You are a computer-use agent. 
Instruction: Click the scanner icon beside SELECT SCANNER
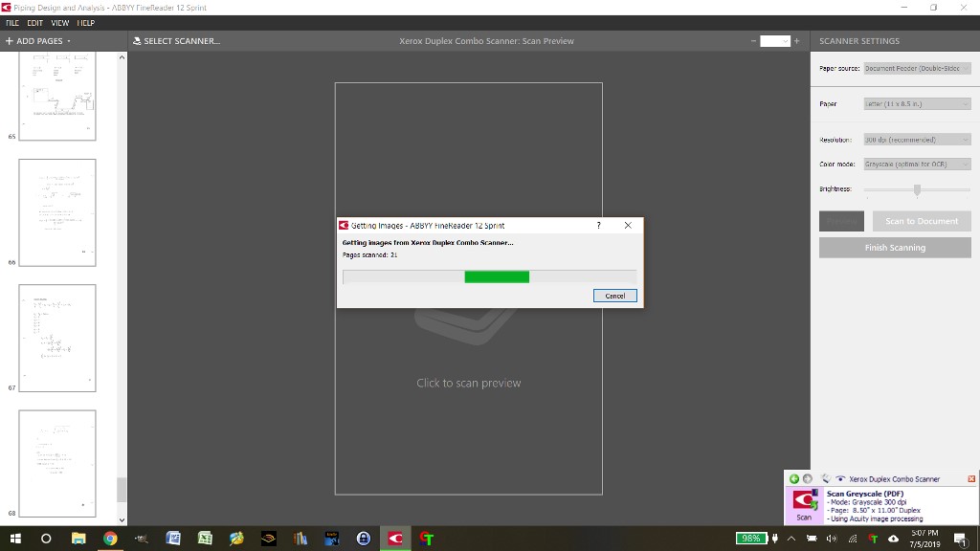(137, 41)
